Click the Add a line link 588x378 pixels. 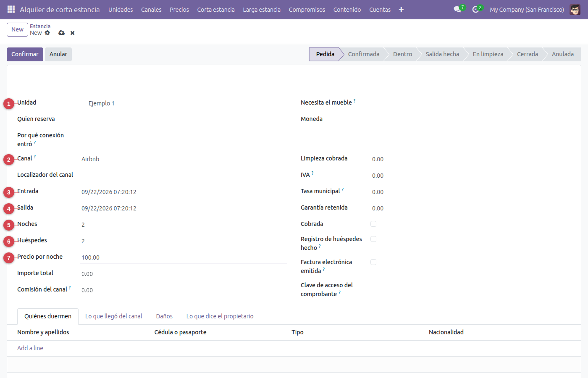[30, 348]
